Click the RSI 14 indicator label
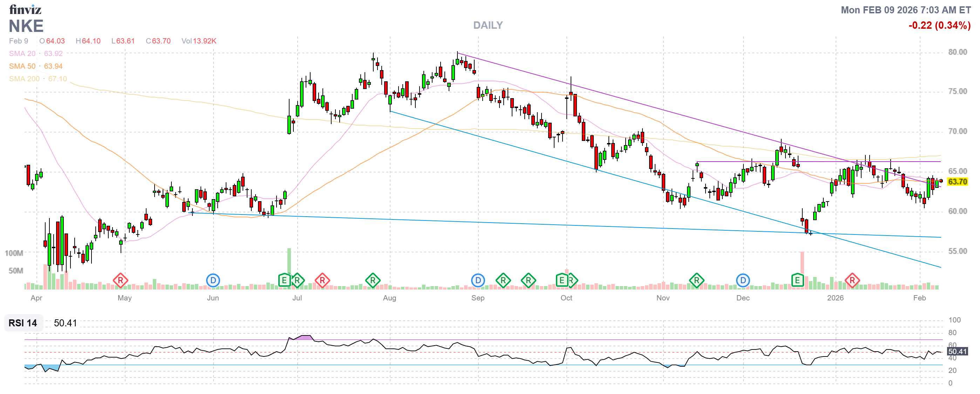 coord(23,323)
